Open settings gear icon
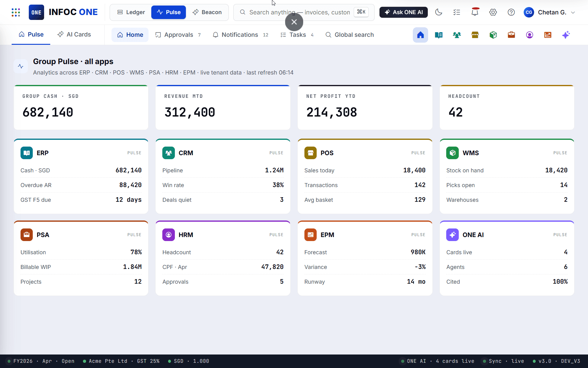588x368 pixels. click(x=493, y=12)
